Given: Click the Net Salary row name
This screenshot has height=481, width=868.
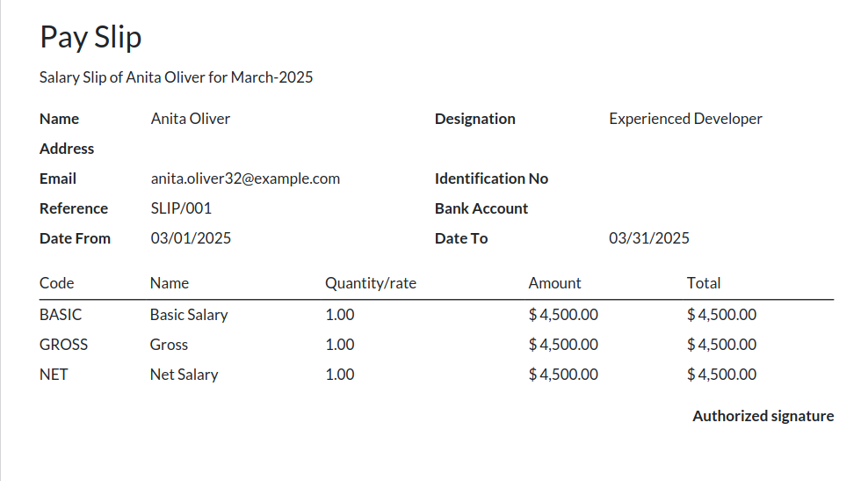Looking at the screenshot, I should (184, 375).
